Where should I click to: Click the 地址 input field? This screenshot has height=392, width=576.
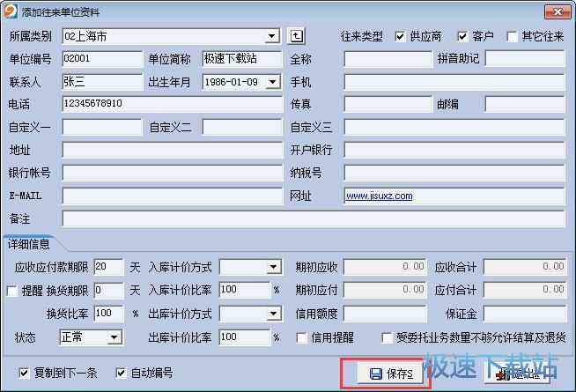173,150
